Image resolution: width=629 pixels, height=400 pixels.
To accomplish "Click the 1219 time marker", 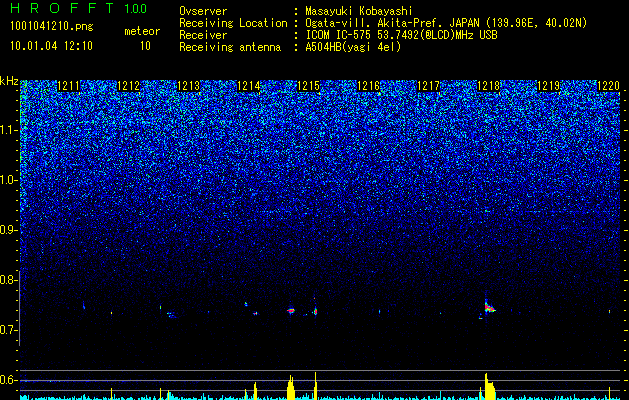I will click(x=548, y=86).
